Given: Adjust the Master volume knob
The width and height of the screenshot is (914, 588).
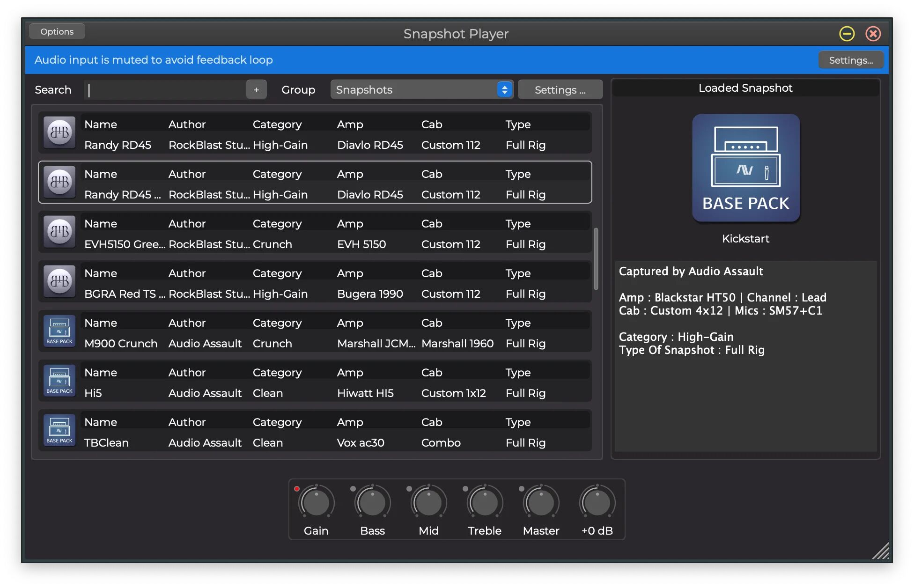Looking at the screenshot, I should pyautogui.click(x=540, y=502).
